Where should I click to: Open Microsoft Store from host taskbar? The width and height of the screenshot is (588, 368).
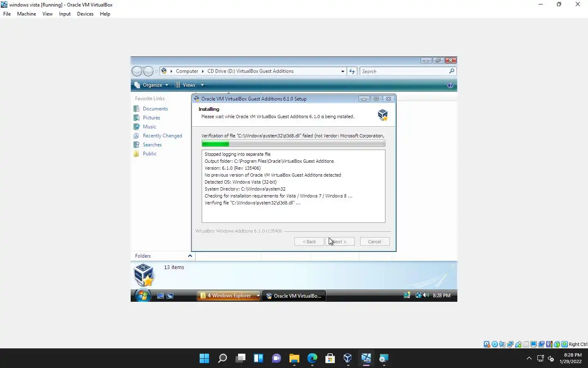pyautogui.click(x=330, y=359)
